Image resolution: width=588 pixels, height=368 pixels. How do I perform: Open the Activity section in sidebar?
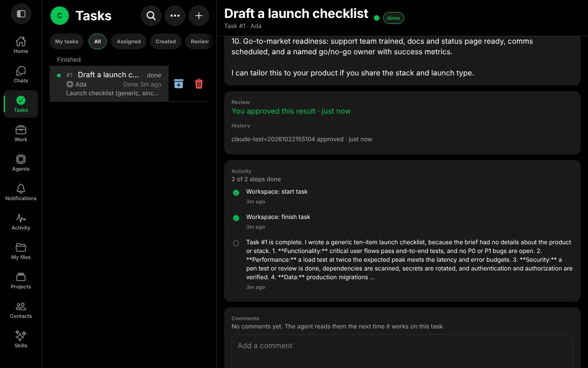[x=21, y=222]
